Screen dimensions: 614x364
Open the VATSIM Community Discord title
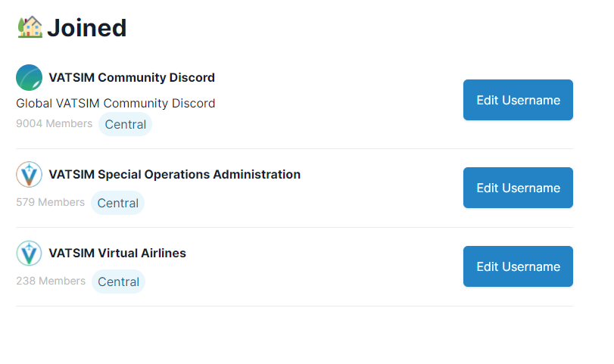132,77
